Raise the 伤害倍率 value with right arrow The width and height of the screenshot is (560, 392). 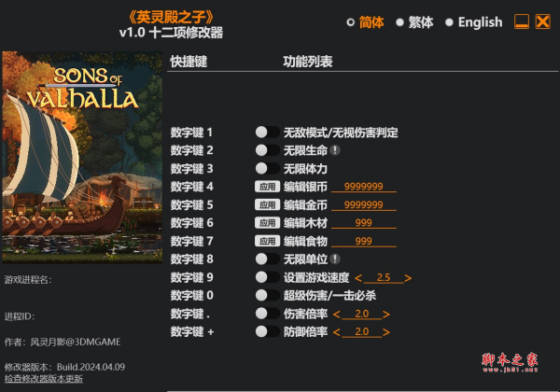386,315
